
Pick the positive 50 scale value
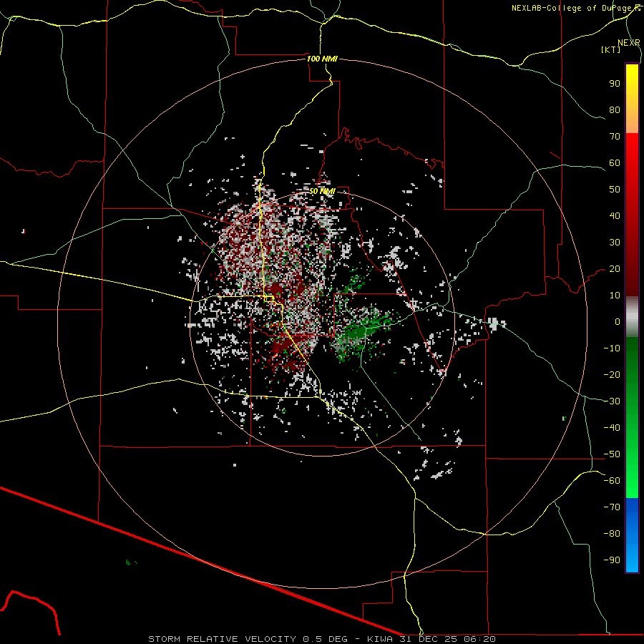click(615, 190)
